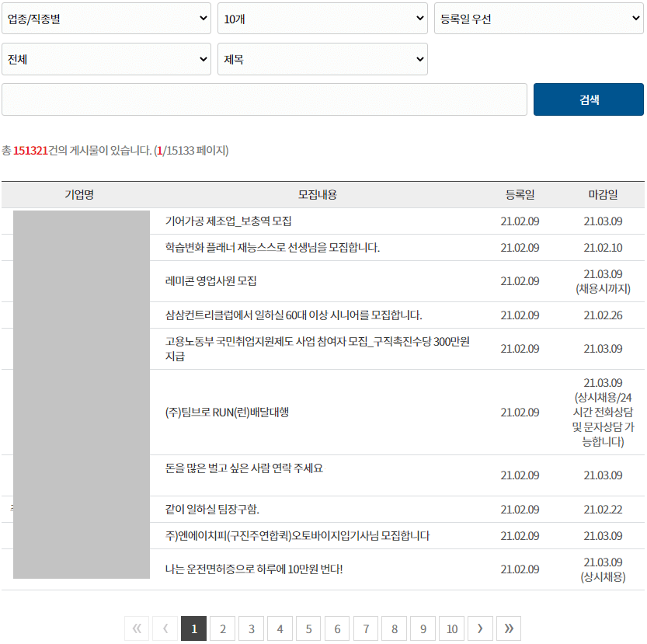Image resolution: width=647 pixels, height=644 pixels.
Task: Go to page 5 of results
Action: (x=308, y=628)
